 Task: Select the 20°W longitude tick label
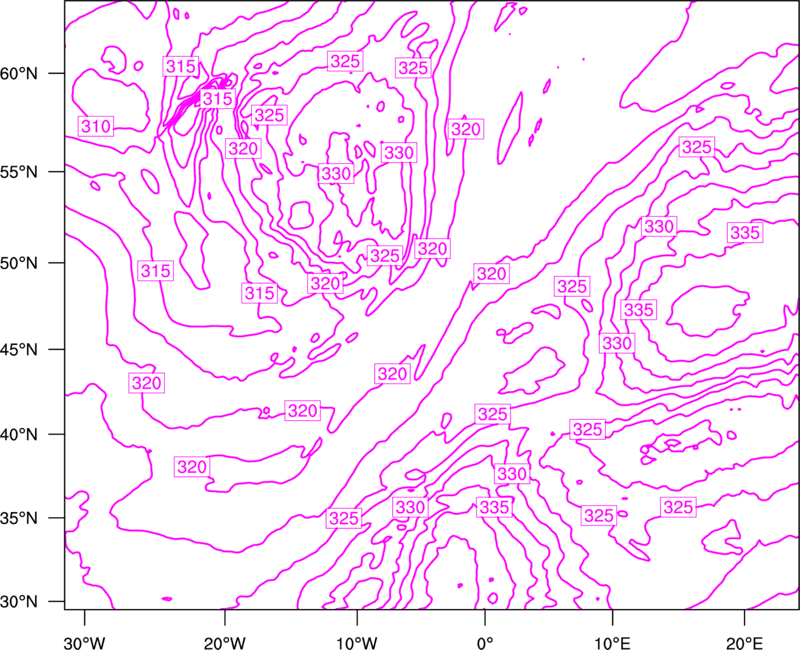pyautogui.click(x=225, y=643)
